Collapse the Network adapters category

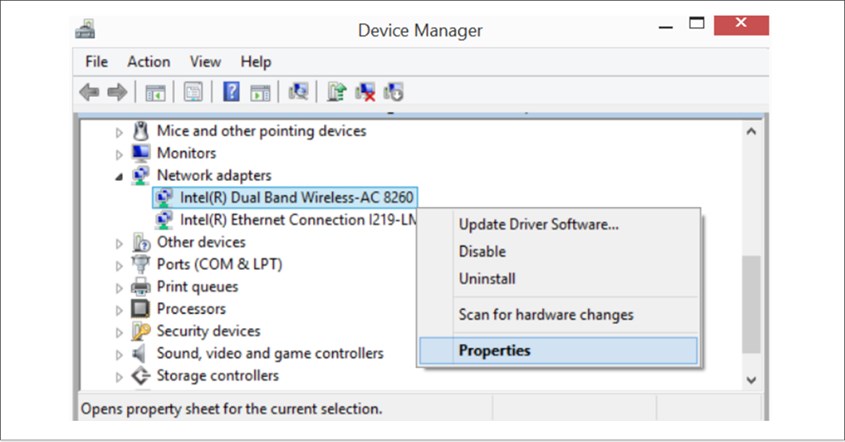pos(119,176)
